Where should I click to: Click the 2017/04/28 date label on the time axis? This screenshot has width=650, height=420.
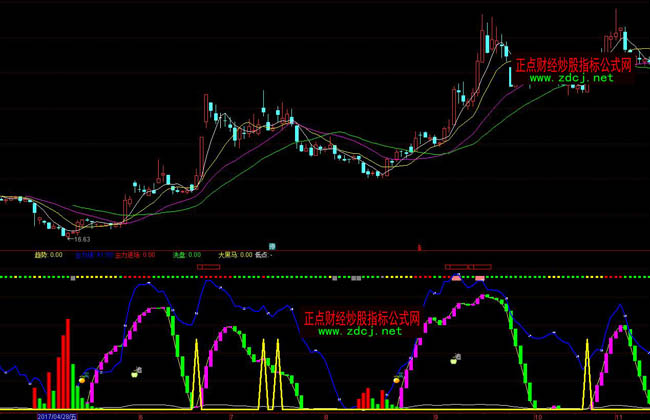click(62, 414)
